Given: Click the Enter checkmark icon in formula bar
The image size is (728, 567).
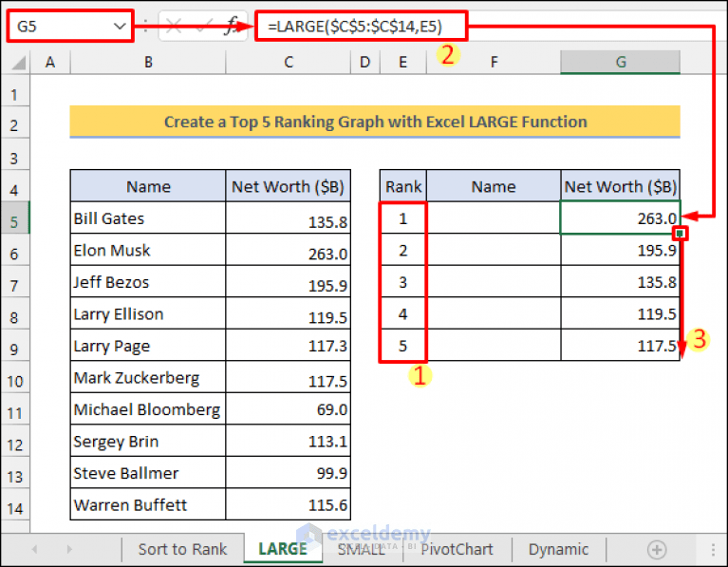Looking at the screenshot, I should [x=204, y=26].
